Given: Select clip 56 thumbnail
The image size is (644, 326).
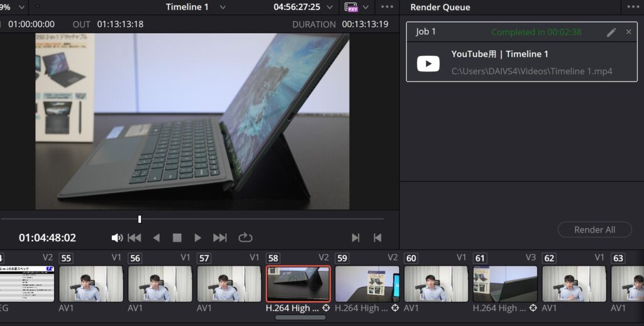Looking at the screenshot, I should tap(160, 284).
